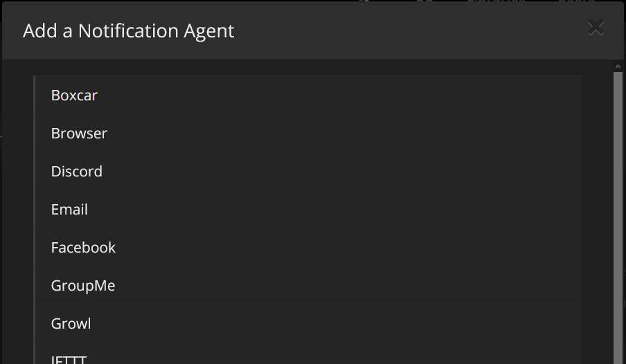Viewport: 626px width, 364px height.
Task: Add a Growl notifier
Action: click(x=307, y=323)
